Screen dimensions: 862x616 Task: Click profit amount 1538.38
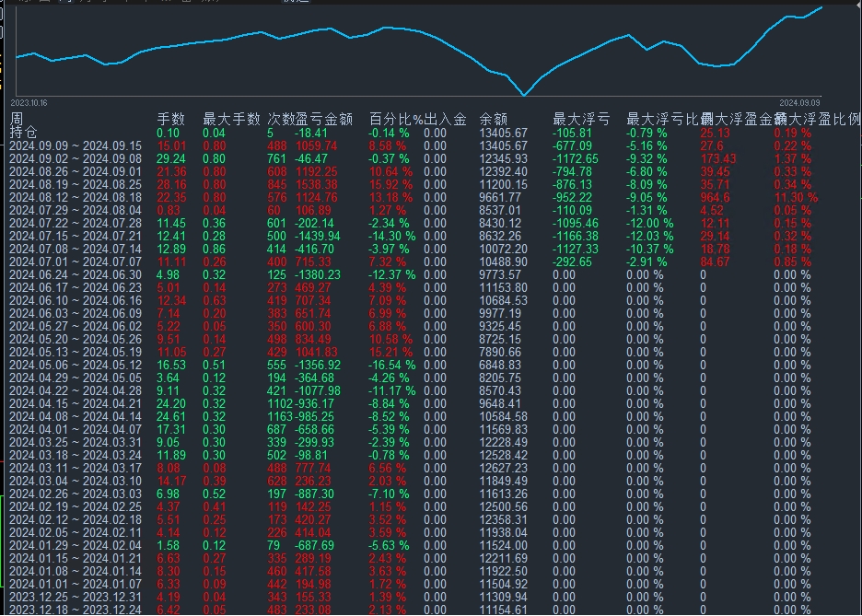316,185
